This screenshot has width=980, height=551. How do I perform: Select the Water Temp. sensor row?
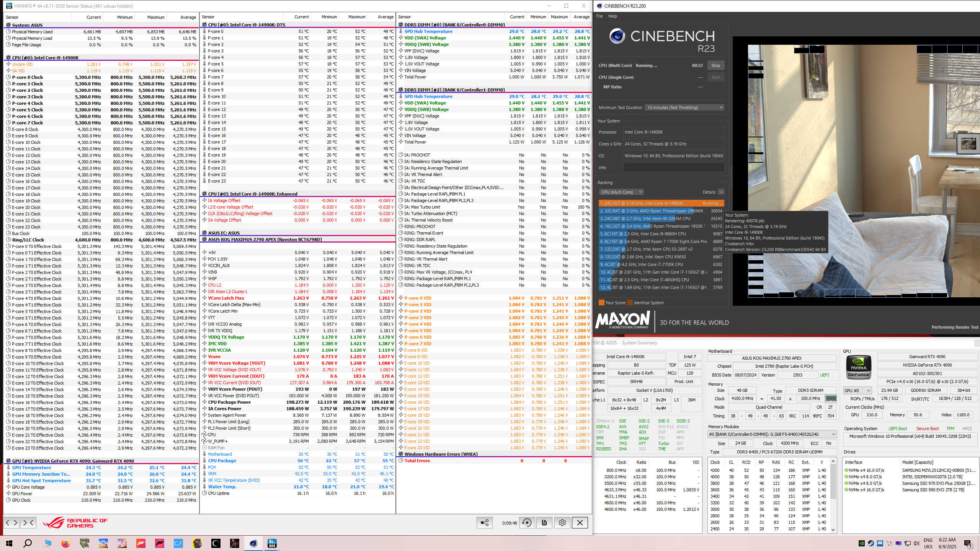click(x=298, y=487)
